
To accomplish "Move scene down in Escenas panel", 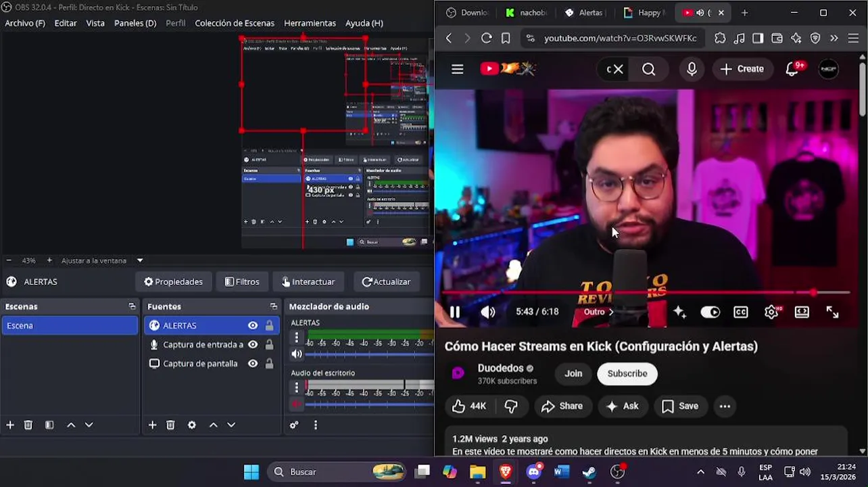I will (89, 425).
